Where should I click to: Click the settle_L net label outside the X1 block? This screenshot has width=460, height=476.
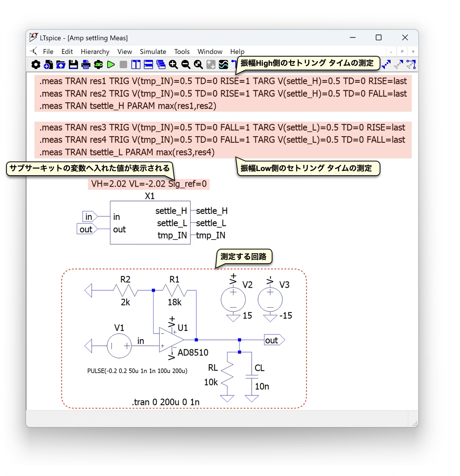tap(211, 223)
